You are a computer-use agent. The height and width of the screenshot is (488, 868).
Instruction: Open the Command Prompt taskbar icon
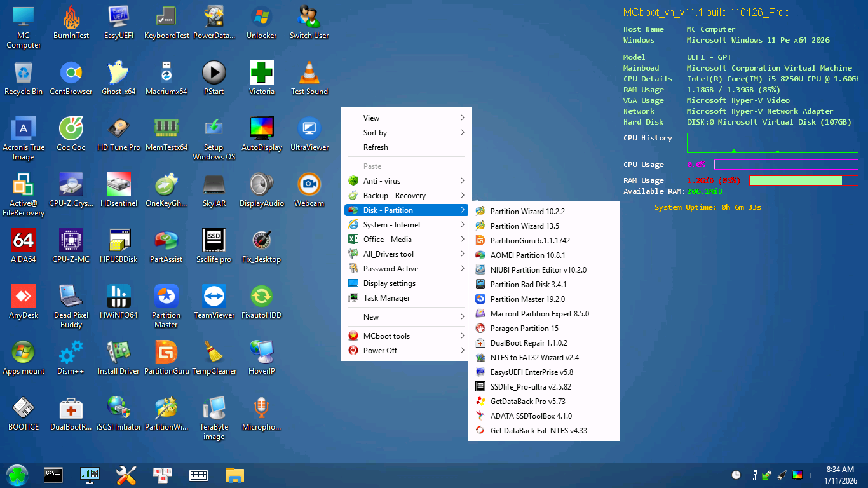click(53, 475)
